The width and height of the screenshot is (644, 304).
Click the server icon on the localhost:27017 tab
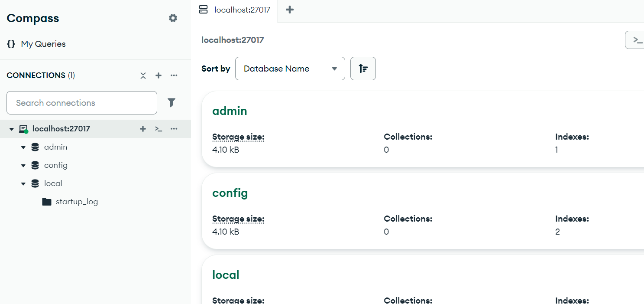click(203, 10)
